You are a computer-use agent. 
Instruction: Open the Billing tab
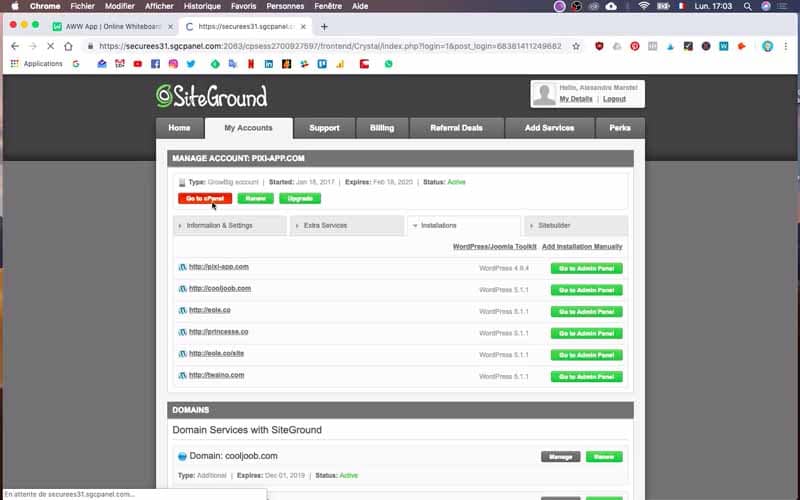point(382,128)
